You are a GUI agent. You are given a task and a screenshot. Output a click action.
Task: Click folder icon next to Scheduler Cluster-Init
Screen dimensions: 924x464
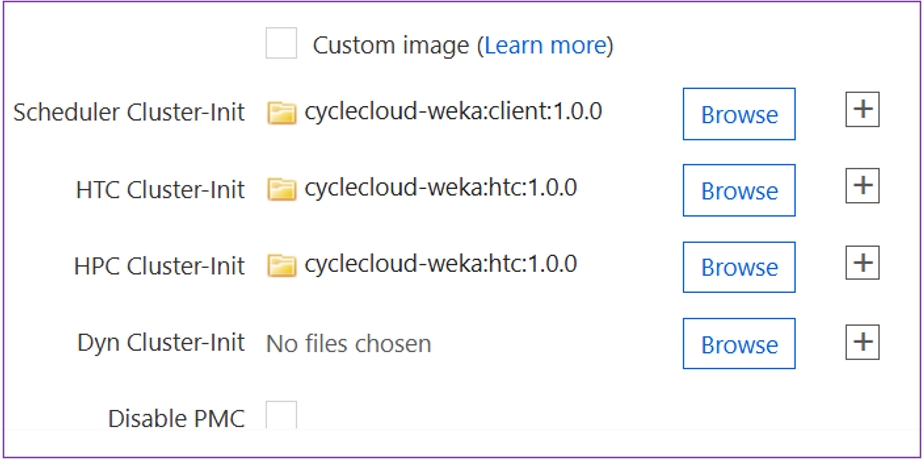(283, 112)
